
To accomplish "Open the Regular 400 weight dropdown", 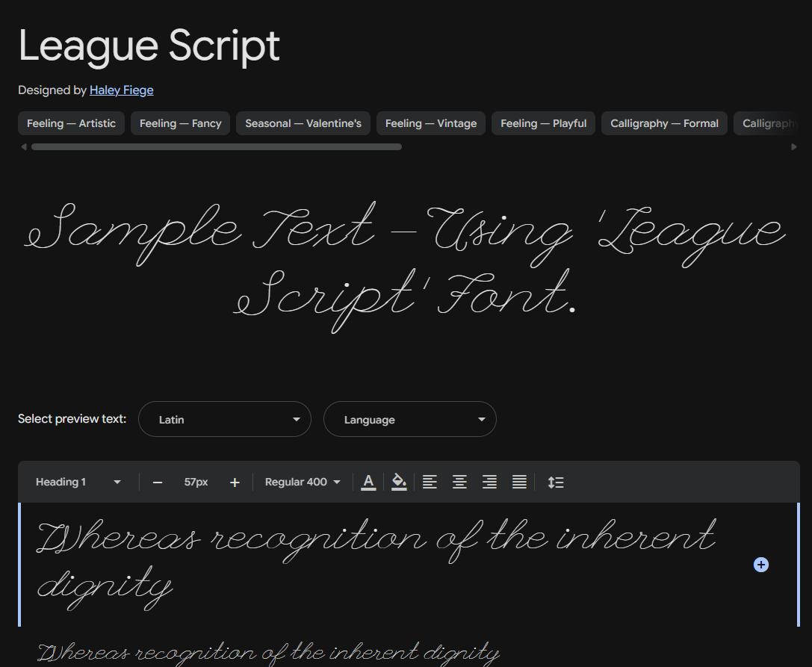I will pyautogui.click(x=303, y=482).
